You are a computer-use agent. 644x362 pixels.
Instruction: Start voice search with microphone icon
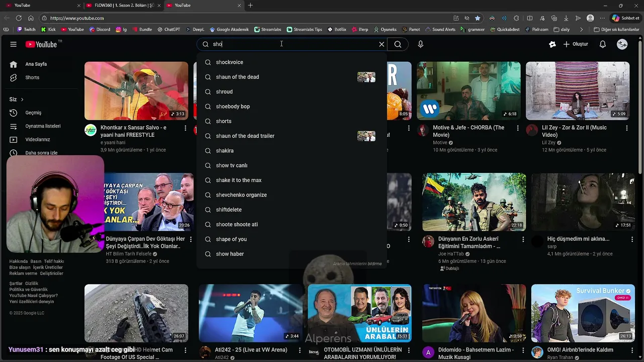421,44
